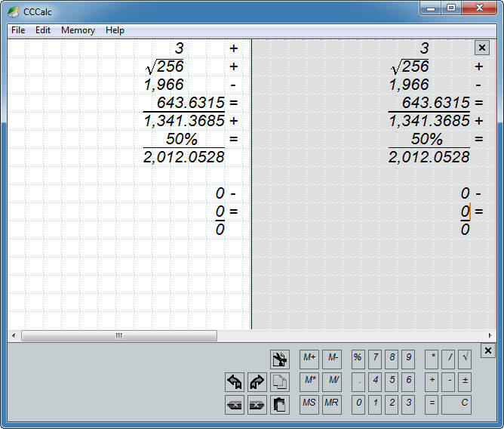Click the square root √ key
The height and width of the screenshot is (429, 504).
coord(465,360)
